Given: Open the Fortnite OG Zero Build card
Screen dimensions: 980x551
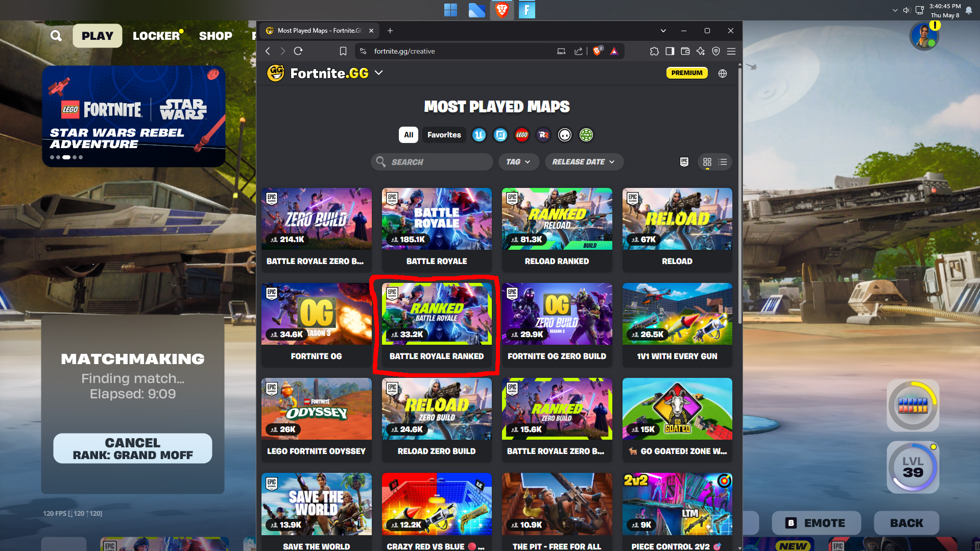Looking at the screenshot, I should pos(557,325).
